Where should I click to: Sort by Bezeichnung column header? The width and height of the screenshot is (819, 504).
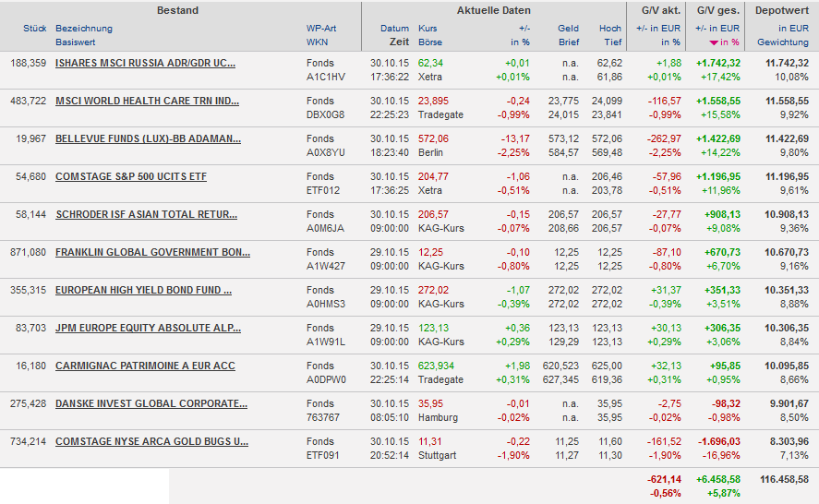tap(84, 29)
